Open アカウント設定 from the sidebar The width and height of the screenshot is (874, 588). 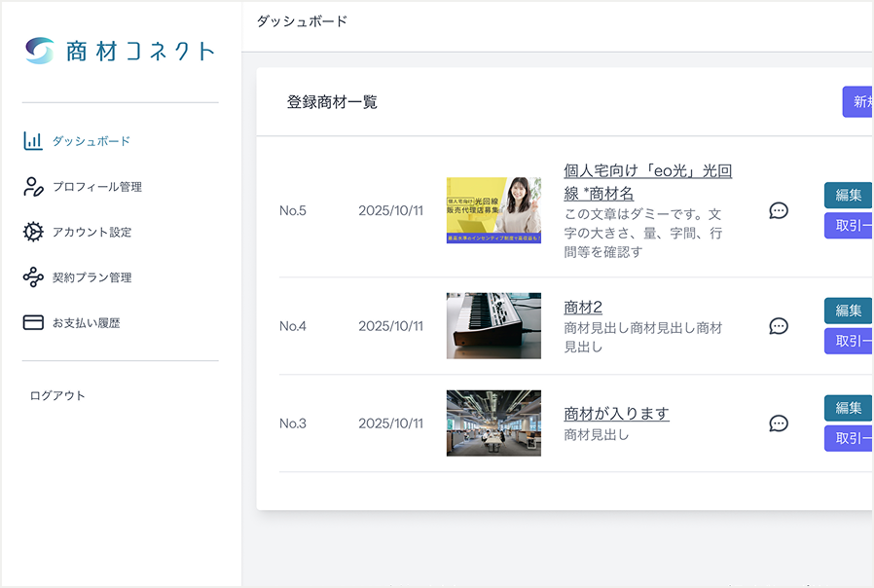pos(91,232)
